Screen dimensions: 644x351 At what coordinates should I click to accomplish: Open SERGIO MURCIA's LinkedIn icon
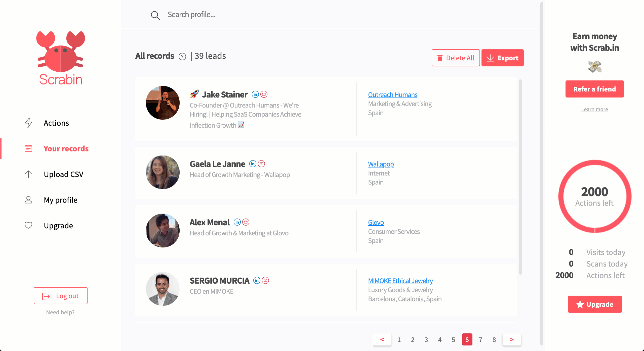pos(257,280)
